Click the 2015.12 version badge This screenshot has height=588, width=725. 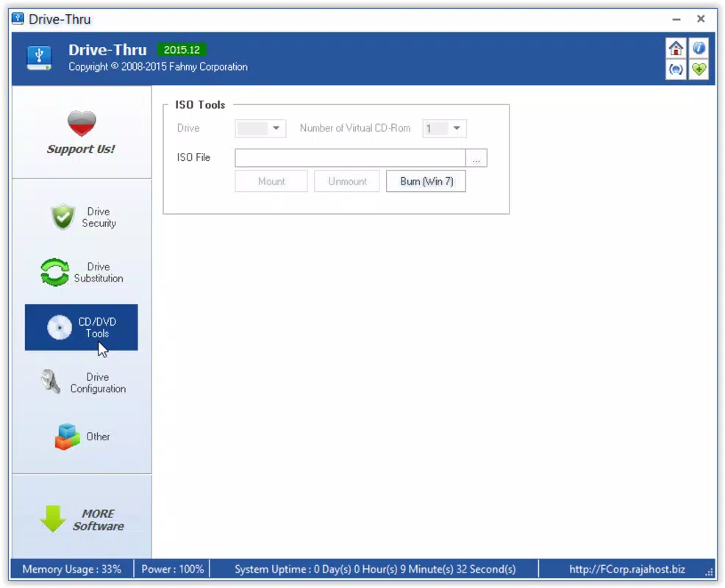pos(182,50)
